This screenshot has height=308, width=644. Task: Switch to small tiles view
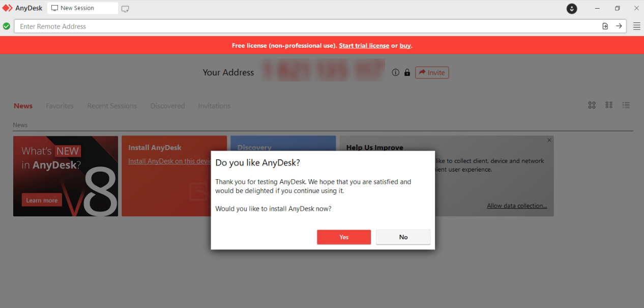click(609, 105)
